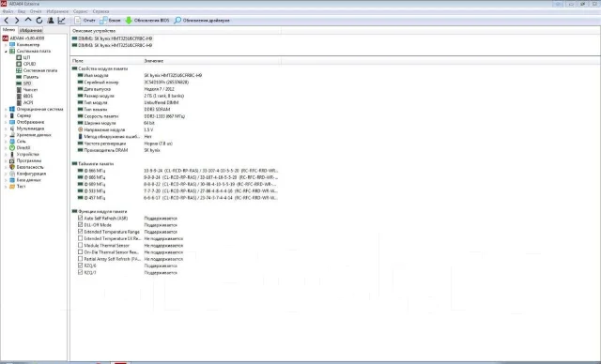This screenshot has width=601, height=364.
Task: Expand the Отображение tree node
Action: coord(6,122)
